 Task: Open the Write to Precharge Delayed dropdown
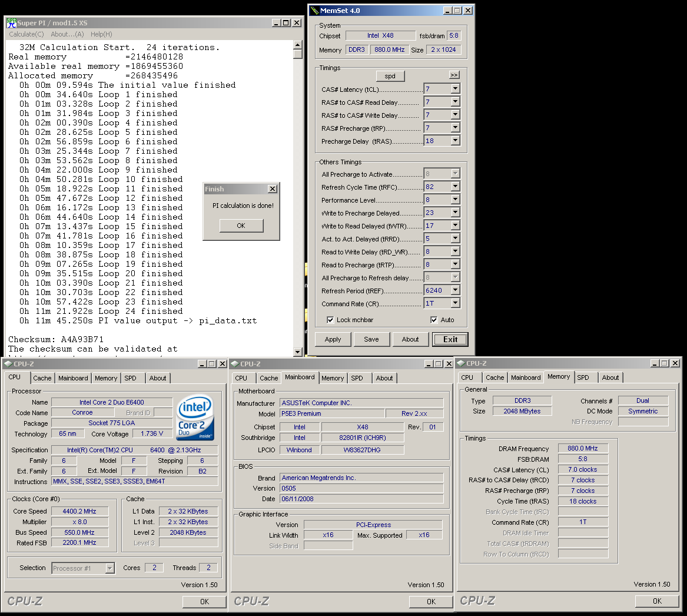click(x=455, y=213)
